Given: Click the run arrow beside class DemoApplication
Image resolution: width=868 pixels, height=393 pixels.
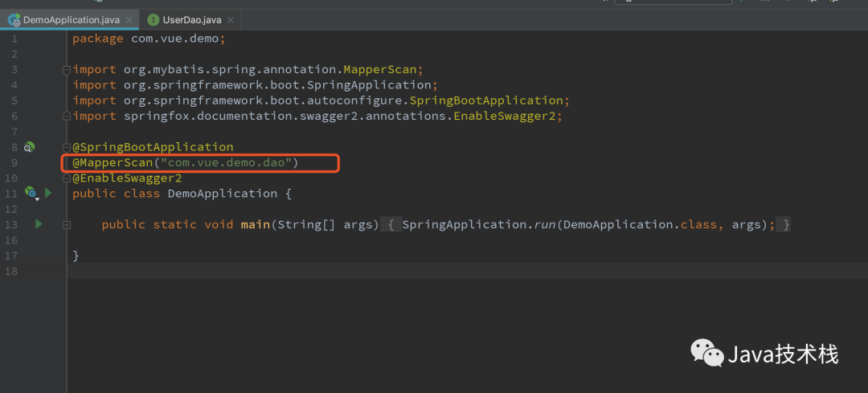Looking at the screenshot, I should [x=48, y=193].
